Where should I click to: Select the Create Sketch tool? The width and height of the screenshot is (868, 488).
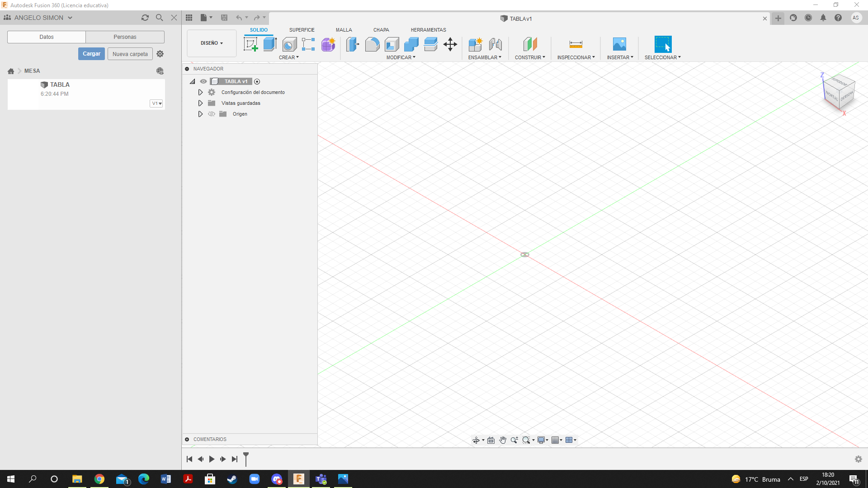250,44
